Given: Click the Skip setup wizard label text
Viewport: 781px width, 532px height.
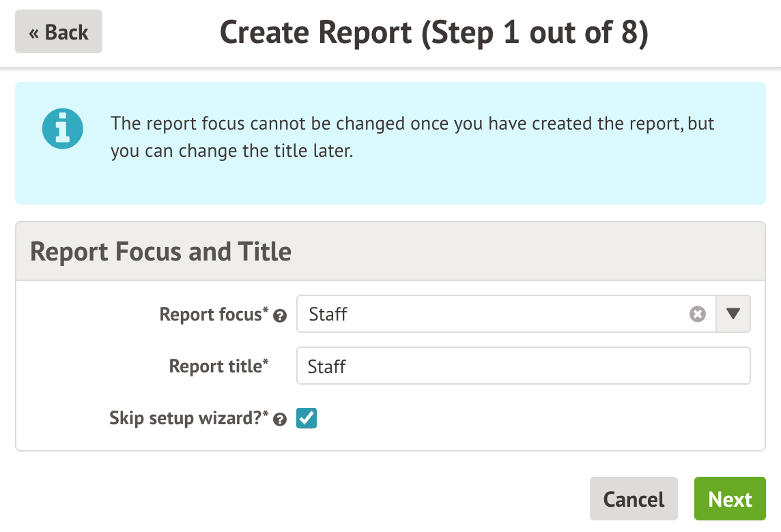Looking at the screenshot, I should (184, 418).
